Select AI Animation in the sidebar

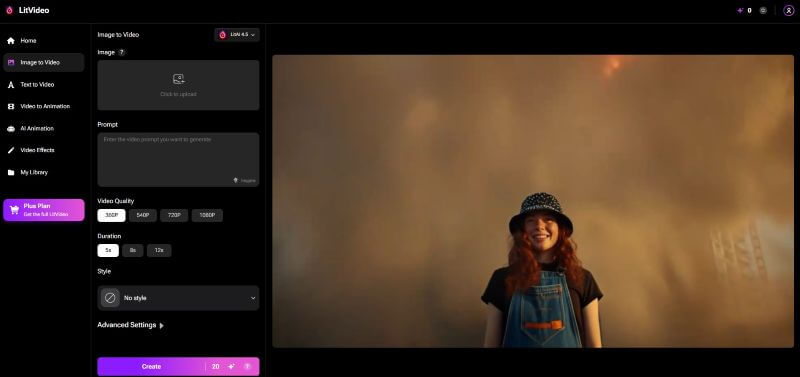(43, 129)
